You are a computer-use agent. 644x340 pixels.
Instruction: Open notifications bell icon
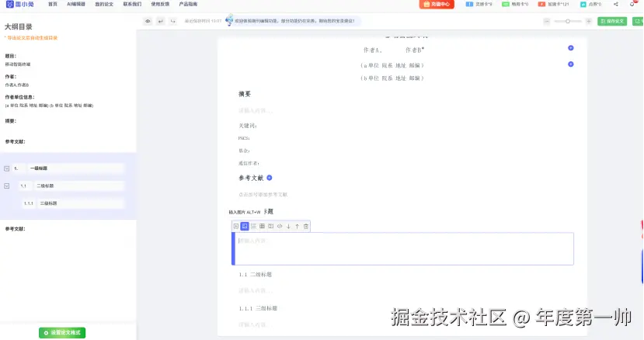pyautogui.click(x=632, y=4)
